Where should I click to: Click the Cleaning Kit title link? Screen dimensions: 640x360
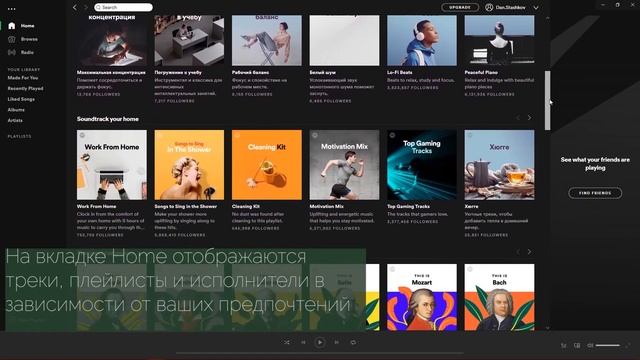click(x=246, y=207)
